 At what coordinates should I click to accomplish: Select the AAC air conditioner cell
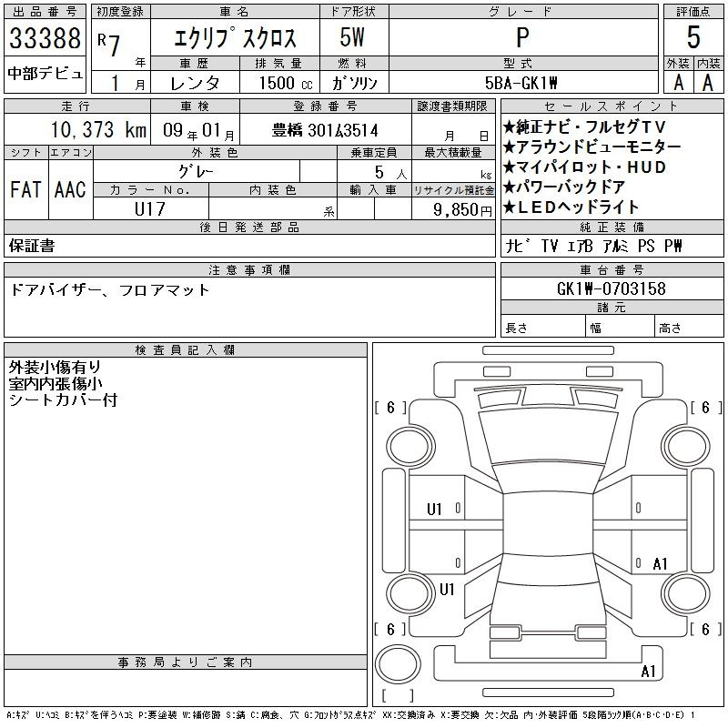pyautogui.click(x=70, y=189)
